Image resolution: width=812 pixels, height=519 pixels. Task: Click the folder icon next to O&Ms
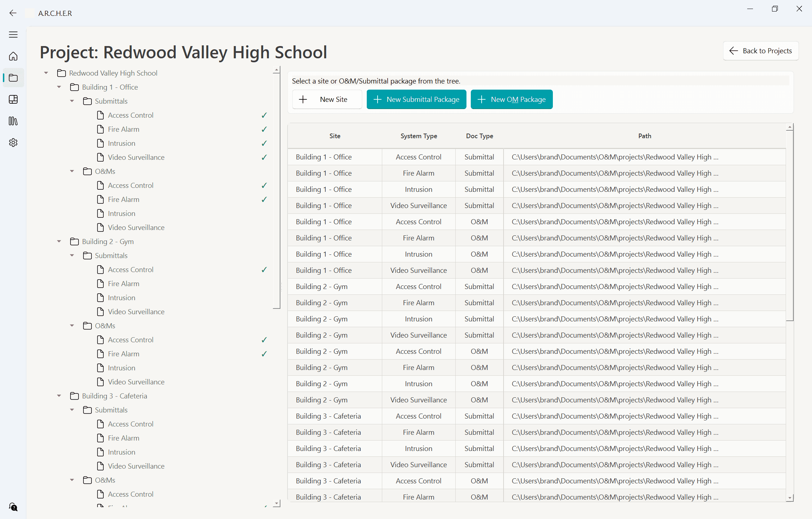coord(87,171)
